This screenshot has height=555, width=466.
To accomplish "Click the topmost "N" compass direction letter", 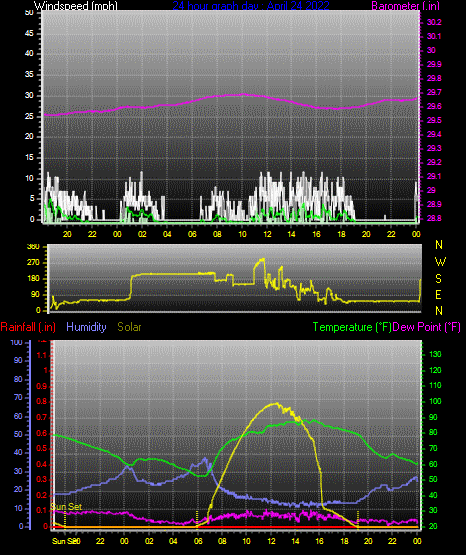I will pyautogui.click(x=439, y=245).
